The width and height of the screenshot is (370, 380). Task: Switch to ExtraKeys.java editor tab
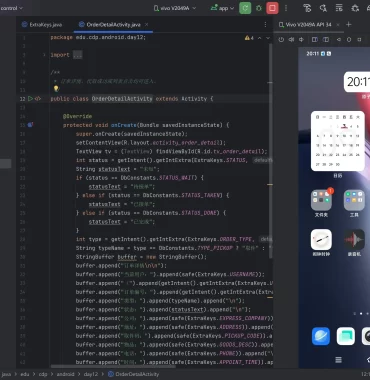coord(42,25)
